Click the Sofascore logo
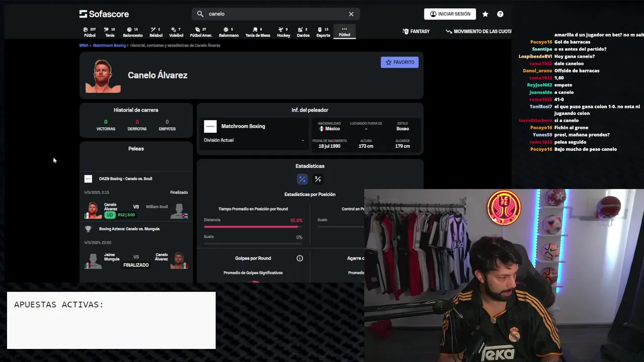 tap(104, 14)
